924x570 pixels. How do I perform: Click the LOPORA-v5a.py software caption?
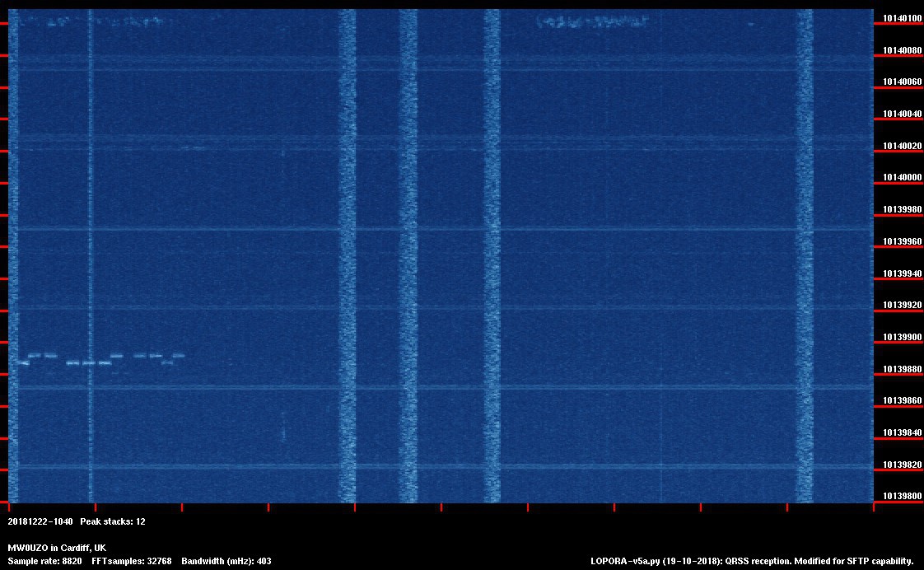(752, 561)
